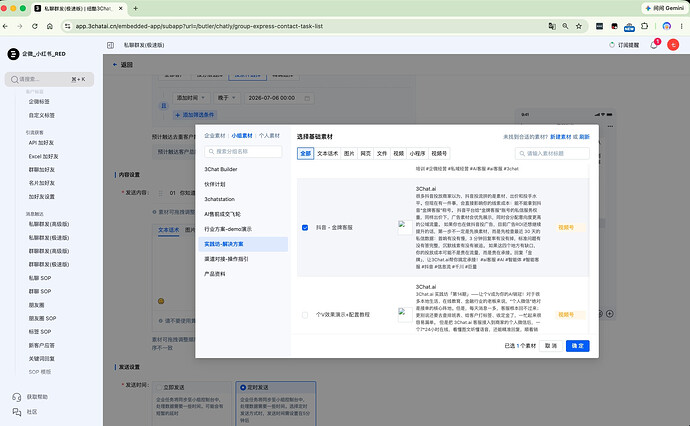Click the site info icon in address bar
This screenshot has width=690, height=426.
[x=67, y=26]
